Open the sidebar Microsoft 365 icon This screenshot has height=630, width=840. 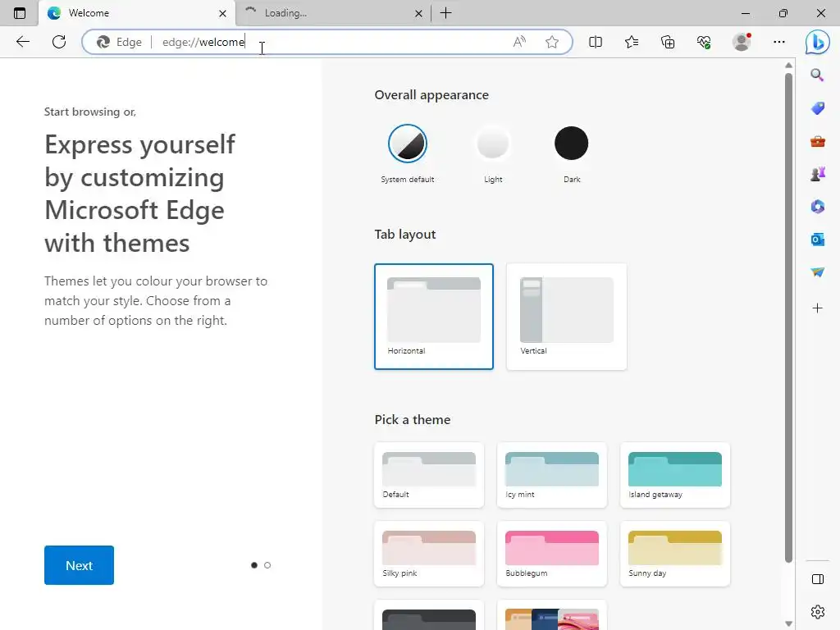[x=818, y=207]
